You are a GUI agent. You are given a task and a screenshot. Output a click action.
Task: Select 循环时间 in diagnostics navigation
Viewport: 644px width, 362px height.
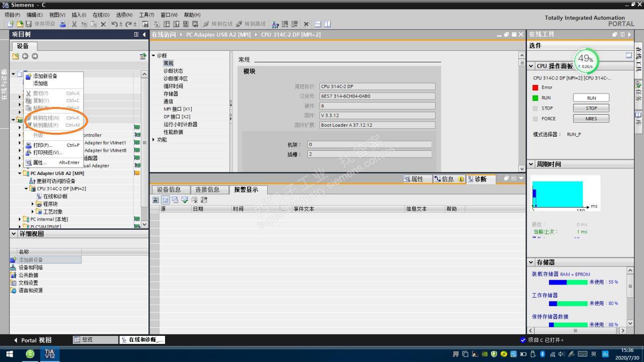coord(173,86)
